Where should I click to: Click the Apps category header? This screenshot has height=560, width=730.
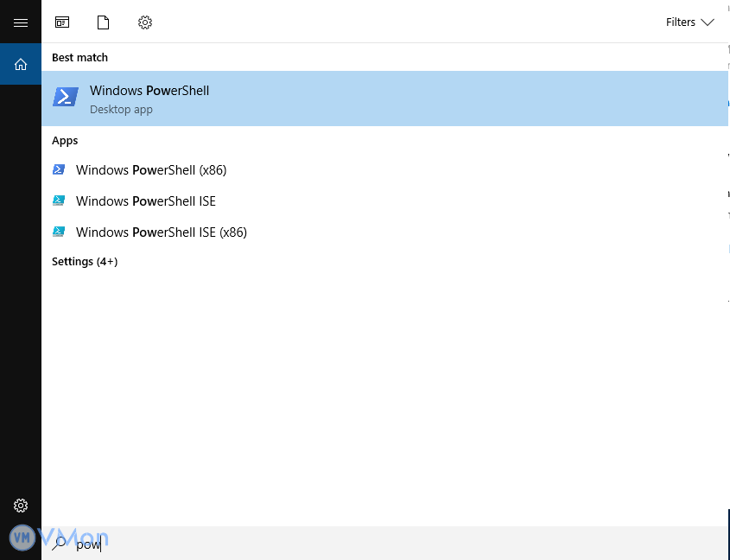click(x=65, y=140)
